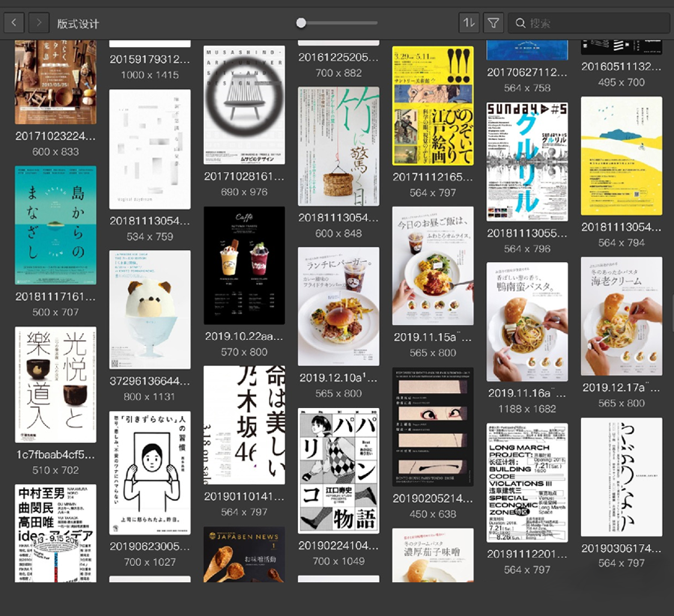
Task: Click file name 20161225205...
Action: (338, 58)
